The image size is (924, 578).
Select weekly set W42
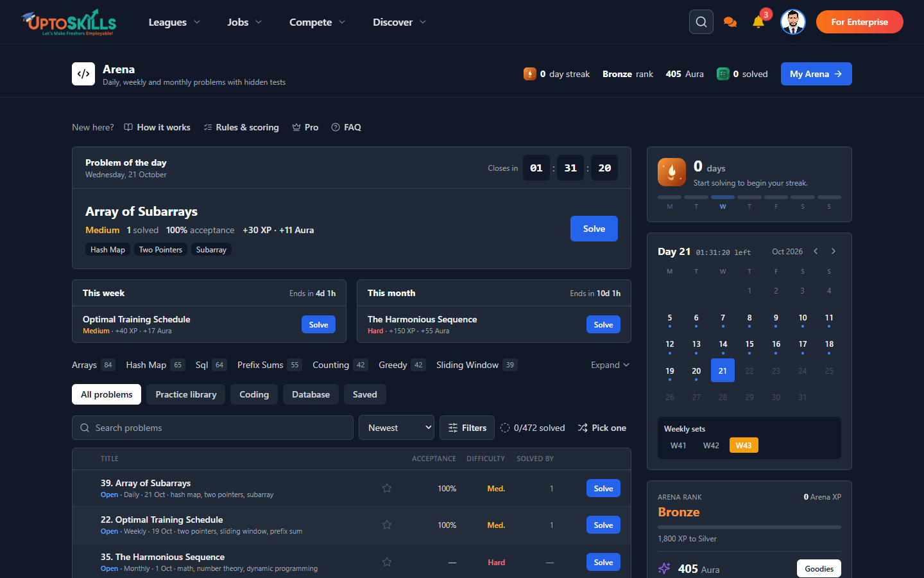tap(711, 445)
